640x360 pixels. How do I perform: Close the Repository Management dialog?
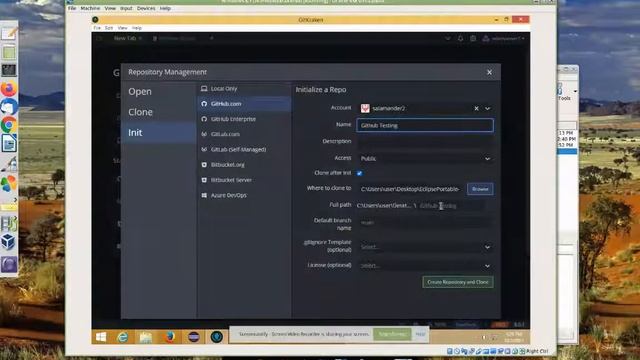[x=489, y=72]
